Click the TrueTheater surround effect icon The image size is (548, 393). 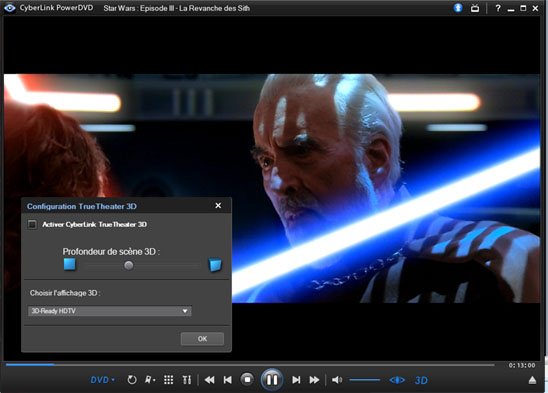(397, 380)
